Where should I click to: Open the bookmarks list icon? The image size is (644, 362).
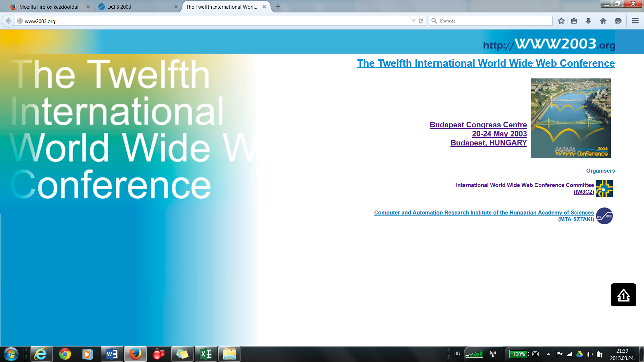[x=574, y=21]
